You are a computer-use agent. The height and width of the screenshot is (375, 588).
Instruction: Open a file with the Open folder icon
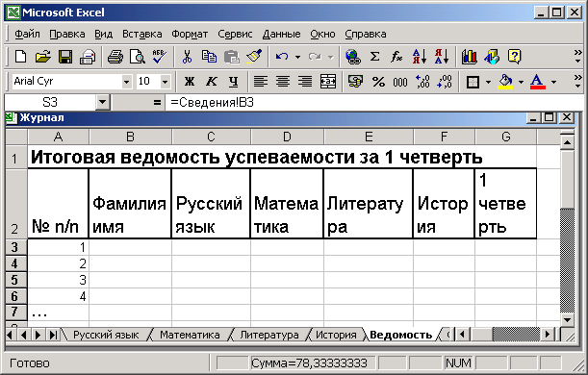pos(42,57)
